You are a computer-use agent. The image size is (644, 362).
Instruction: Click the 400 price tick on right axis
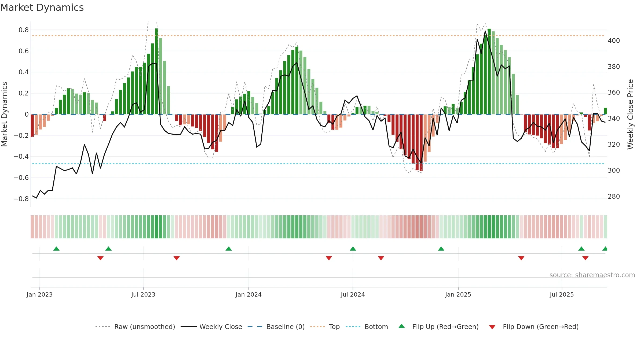tap(614, 40)
